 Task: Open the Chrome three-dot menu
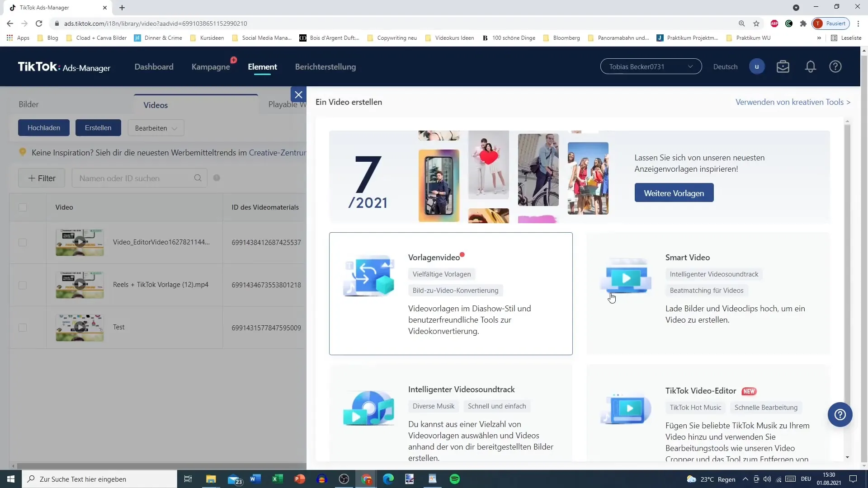[858, 23]
